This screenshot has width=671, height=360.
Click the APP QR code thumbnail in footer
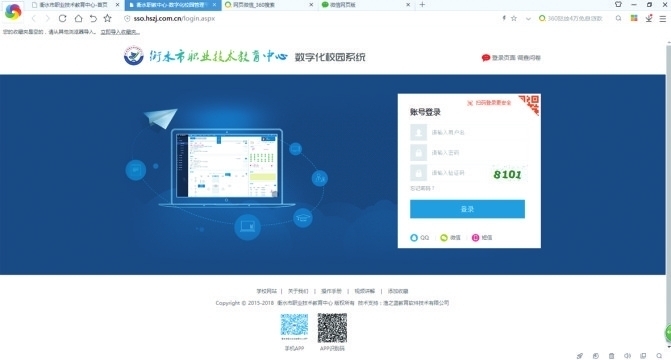332,328
